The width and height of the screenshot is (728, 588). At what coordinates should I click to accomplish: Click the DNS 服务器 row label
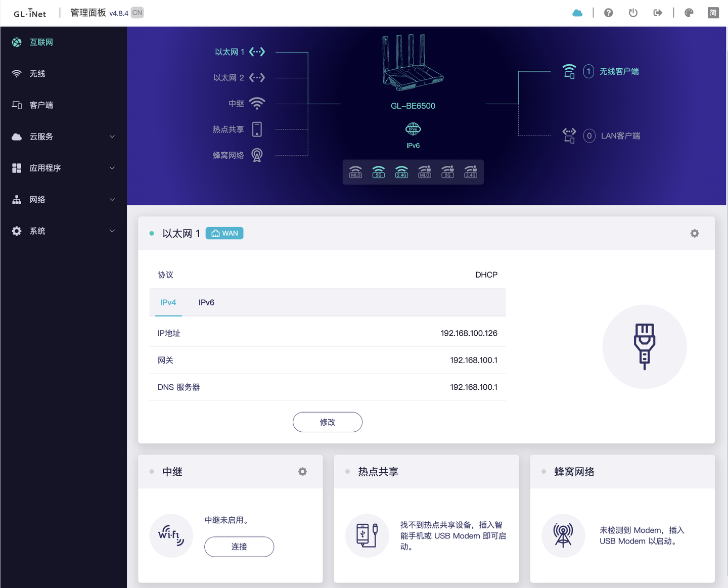coord(179,387)
